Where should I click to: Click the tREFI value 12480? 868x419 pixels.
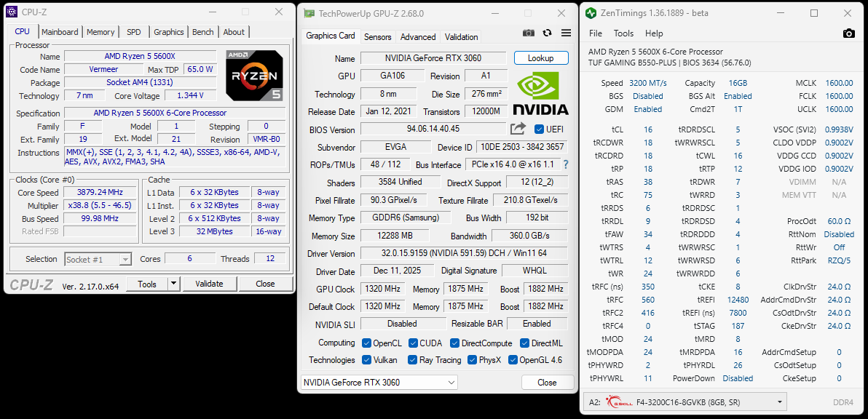pyautogui.click(x=738, y=300)
